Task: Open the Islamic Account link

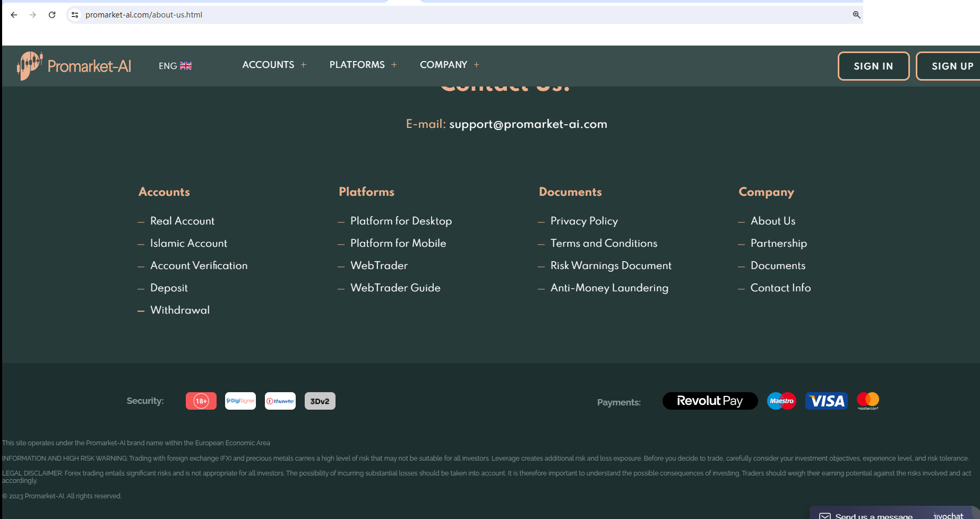Action: (188, 243)
